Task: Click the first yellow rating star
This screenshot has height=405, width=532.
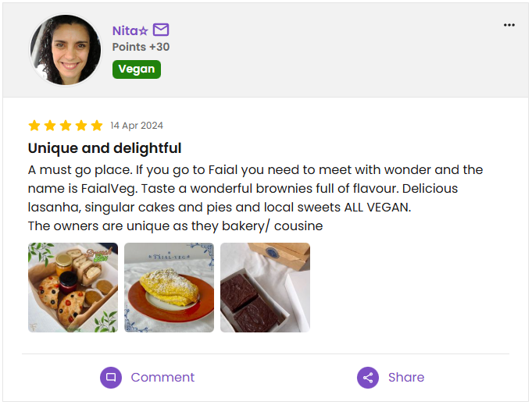Action: [34, 126]
